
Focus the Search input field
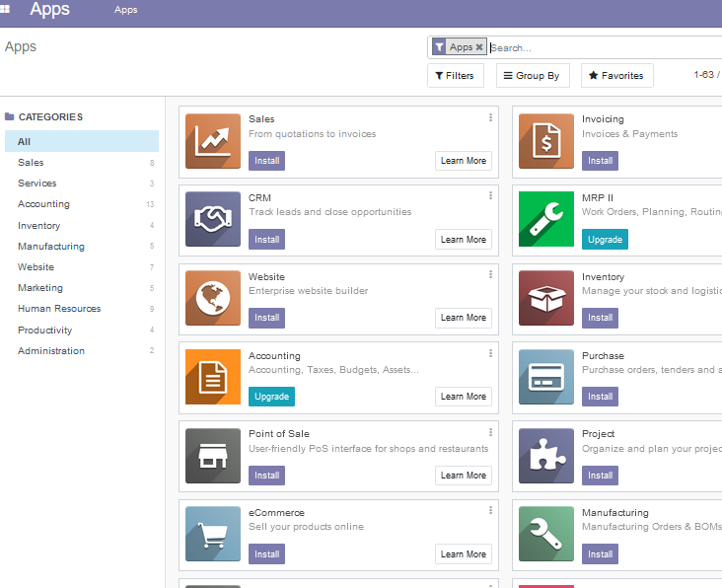(x=605, y=47)
